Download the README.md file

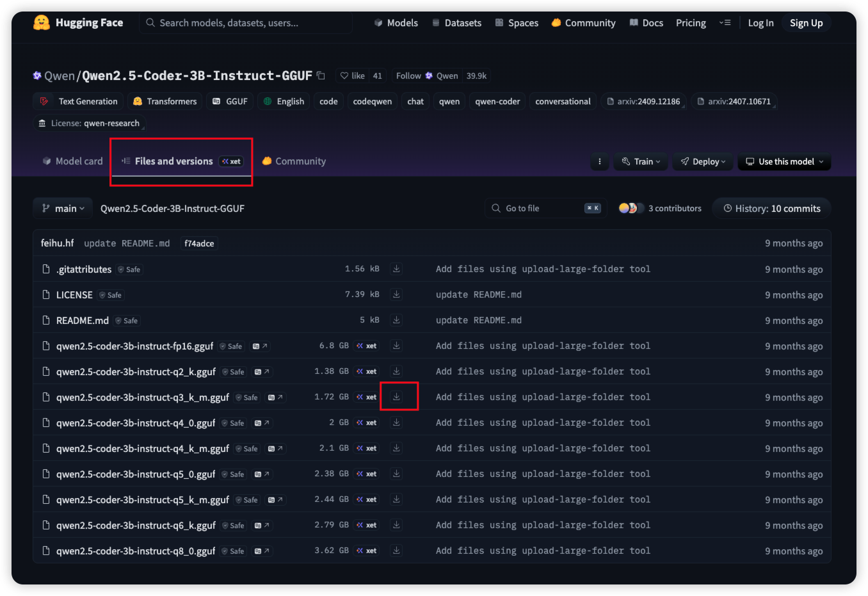coord(396,320)
